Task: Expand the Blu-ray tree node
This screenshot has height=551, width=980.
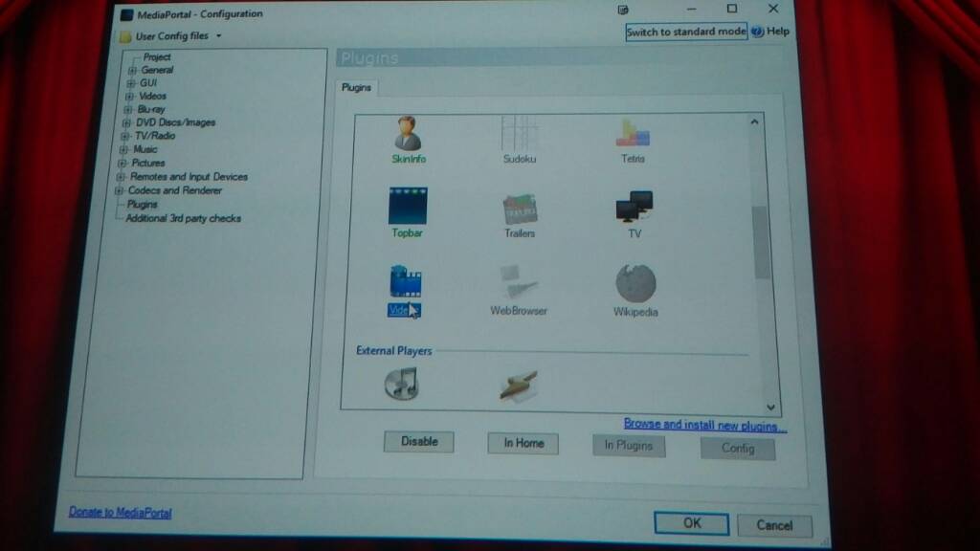Action: pos(128,109)
